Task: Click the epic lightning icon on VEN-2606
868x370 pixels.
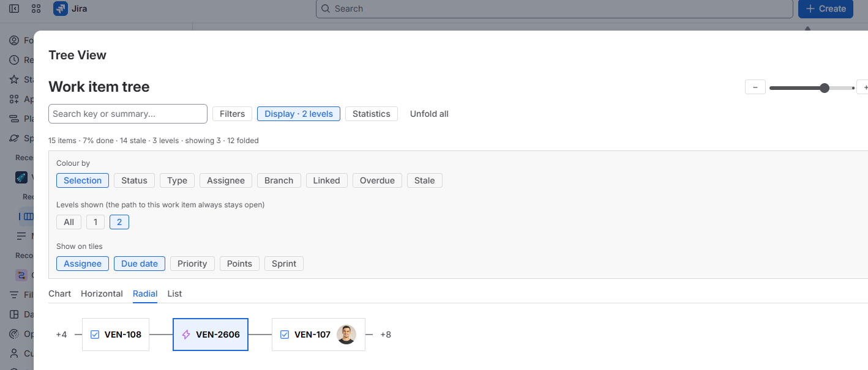Action: click(186, 335)
